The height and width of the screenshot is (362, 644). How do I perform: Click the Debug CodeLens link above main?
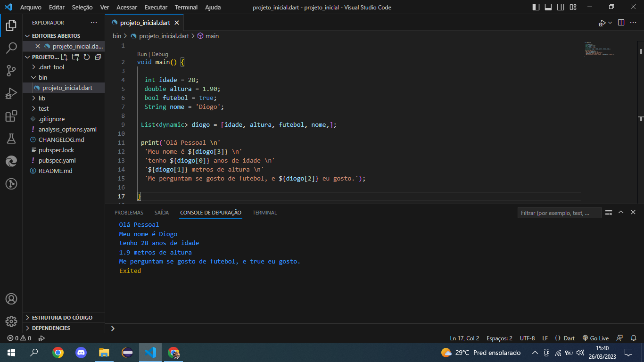160,54
